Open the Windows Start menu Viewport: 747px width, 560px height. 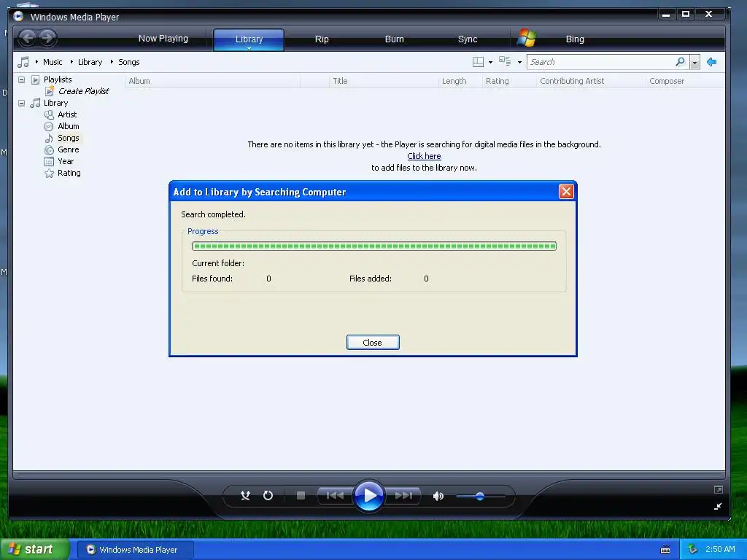point(34,549)
